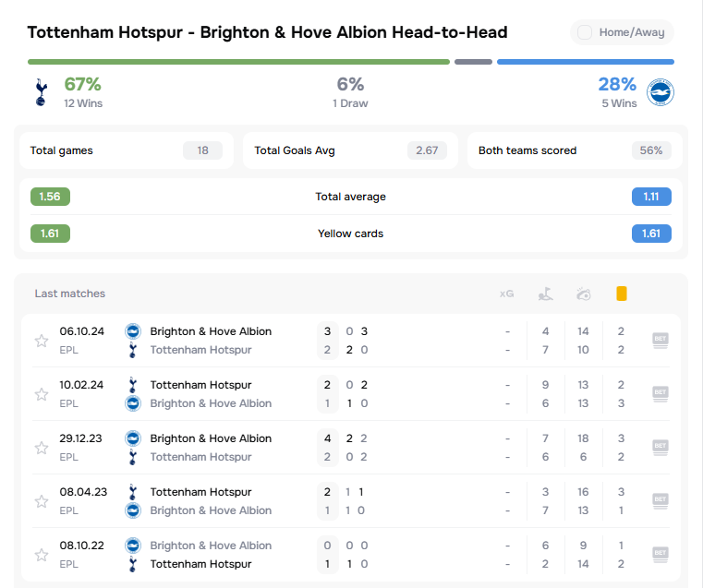Image resolution: width=703 pixels, height=588 pixels.
Task: Star the 06.10.24 match as favorite
Action: tap(42, 341)
